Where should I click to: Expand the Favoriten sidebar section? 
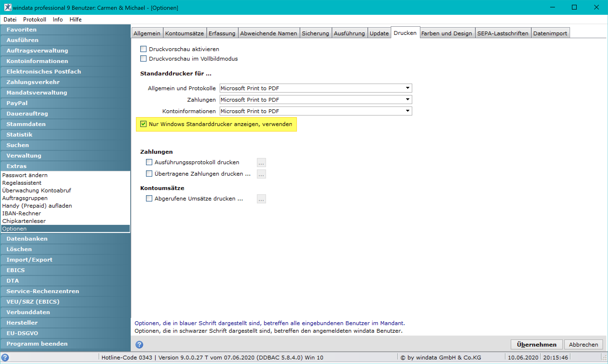[x=65, y=30]
